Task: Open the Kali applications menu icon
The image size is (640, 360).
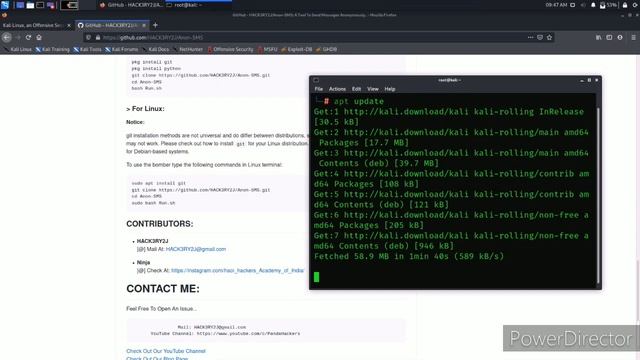Action: tap(5, 5)
